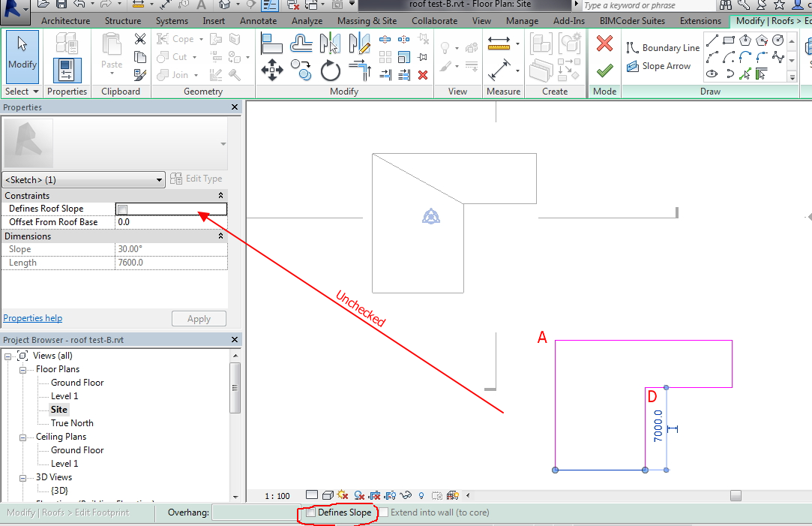The image size is (812, 526).
Task: Open the Sketch type selector dropdown
Action: [84, 180]
